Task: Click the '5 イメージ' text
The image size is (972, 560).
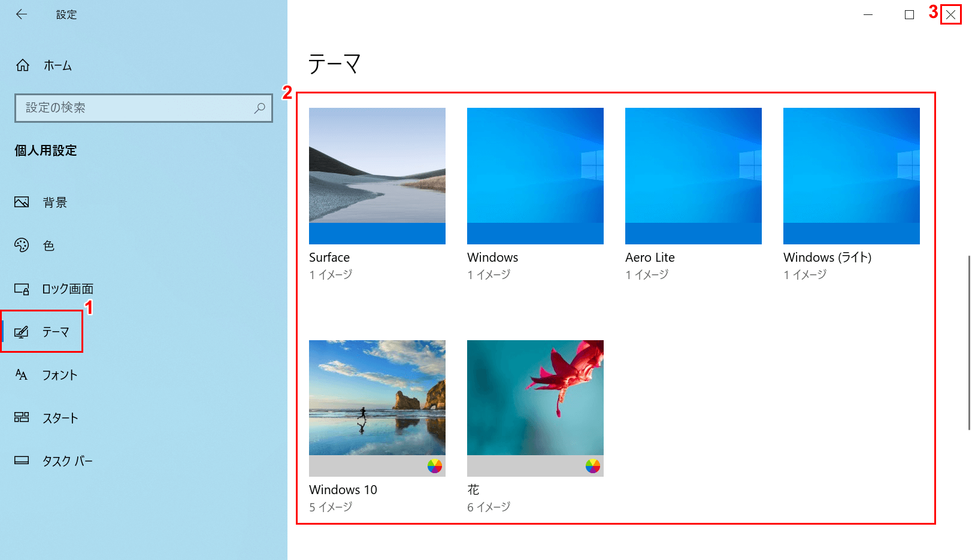Action: coord(331,507)
